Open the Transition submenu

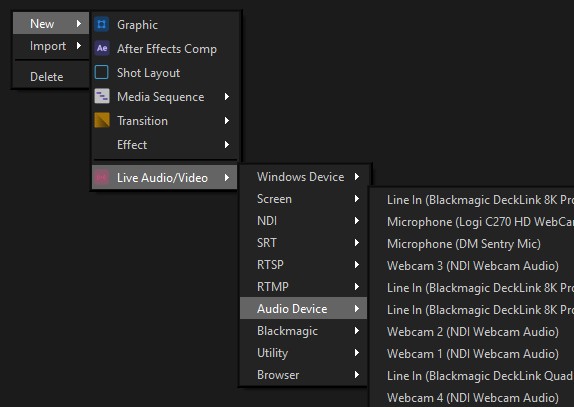point(165,121)
